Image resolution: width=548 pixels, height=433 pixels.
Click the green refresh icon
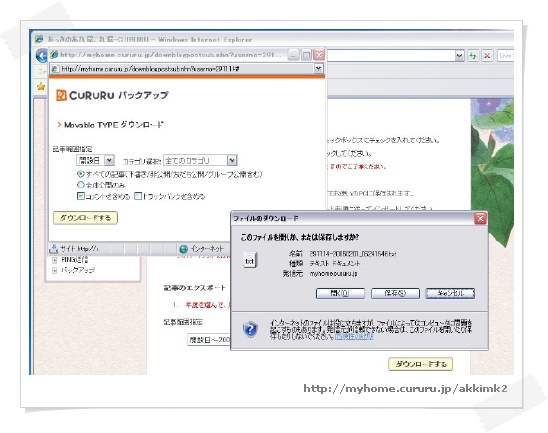473,56
